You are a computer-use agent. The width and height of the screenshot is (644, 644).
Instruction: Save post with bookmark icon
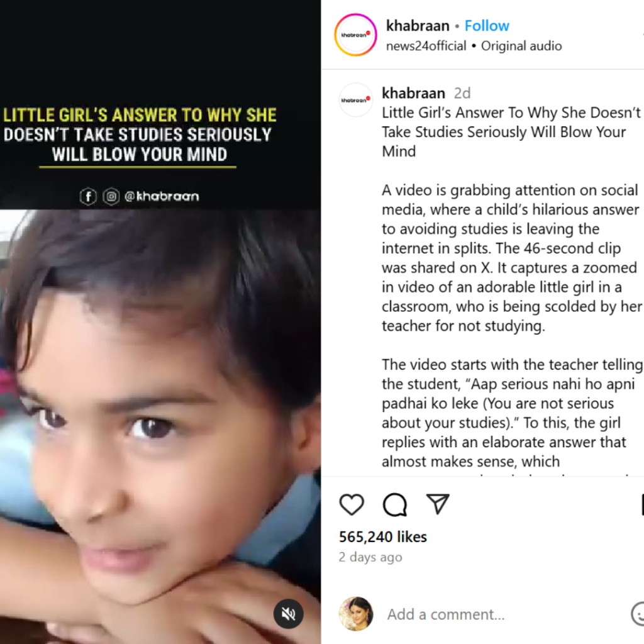pos(642,504)
